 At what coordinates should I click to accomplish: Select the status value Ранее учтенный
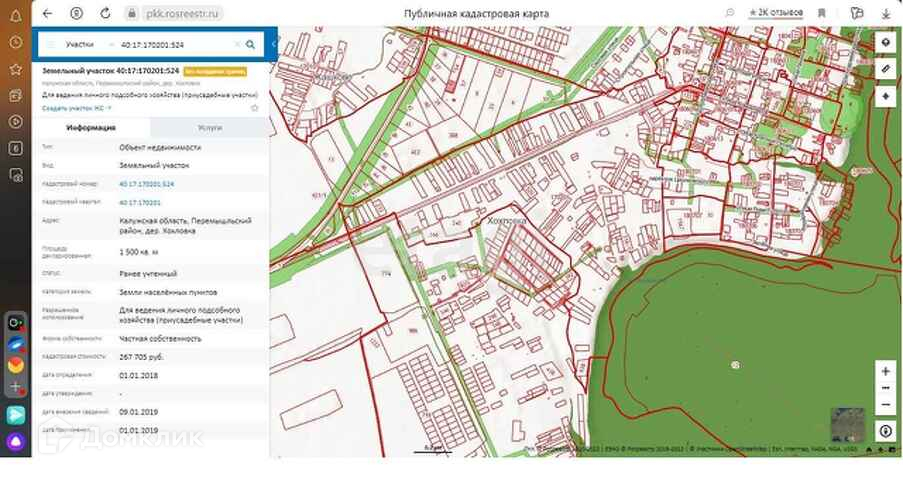point(148,274)
